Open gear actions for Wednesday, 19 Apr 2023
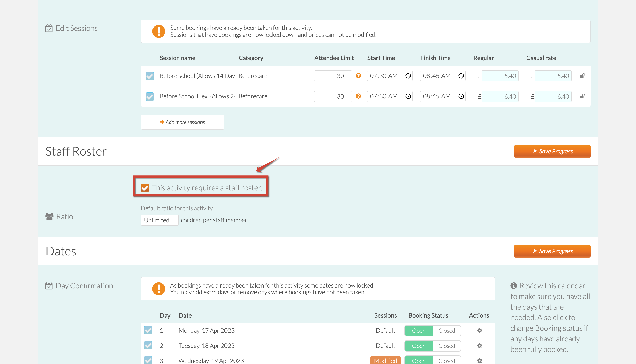This screenshot has height=364, width=636. [x=479, y=361]
